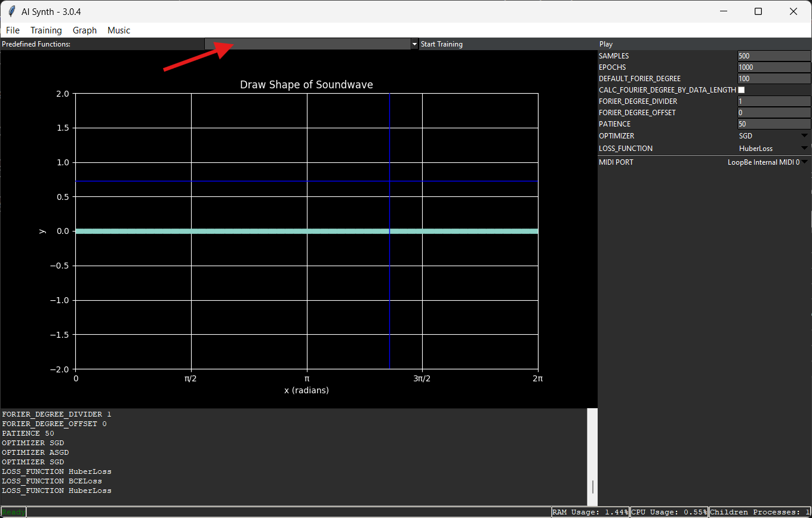
Task: Click the 'FORIER_DEGREE_OFFSET 0' log line
Action: (54, 424)
